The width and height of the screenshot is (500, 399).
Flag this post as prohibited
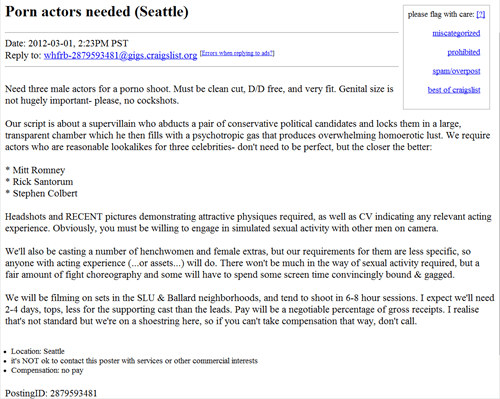click(x=464, y=52)
